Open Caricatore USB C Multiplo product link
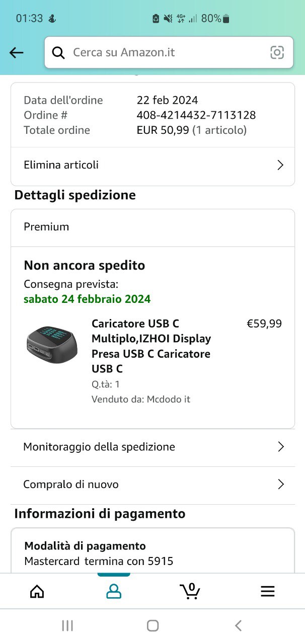Viewport: 305px width, 644px height. [151, 346]
